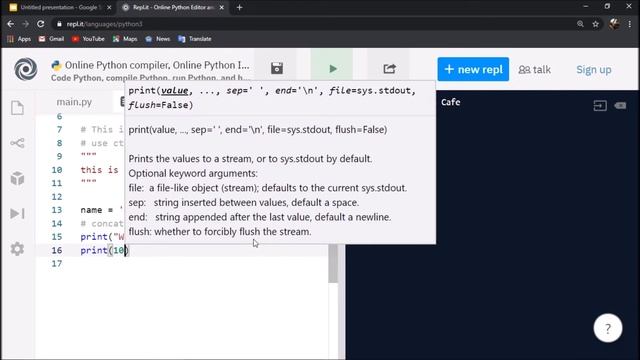This screenshot has height=360, width=640.
Task: Click line 15 print statement
Action: [x=102, y=237]
